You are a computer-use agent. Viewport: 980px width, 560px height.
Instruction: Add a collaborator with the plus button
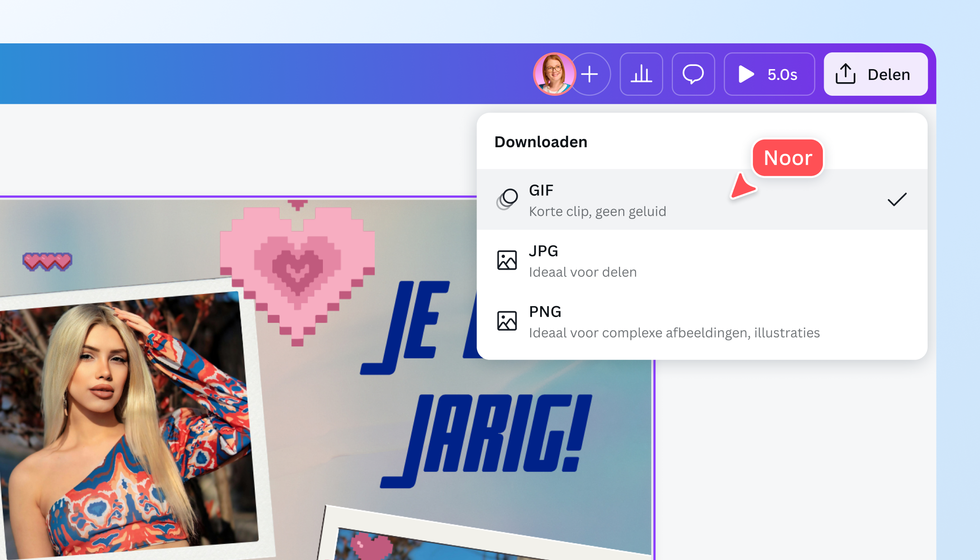point(590,74)
